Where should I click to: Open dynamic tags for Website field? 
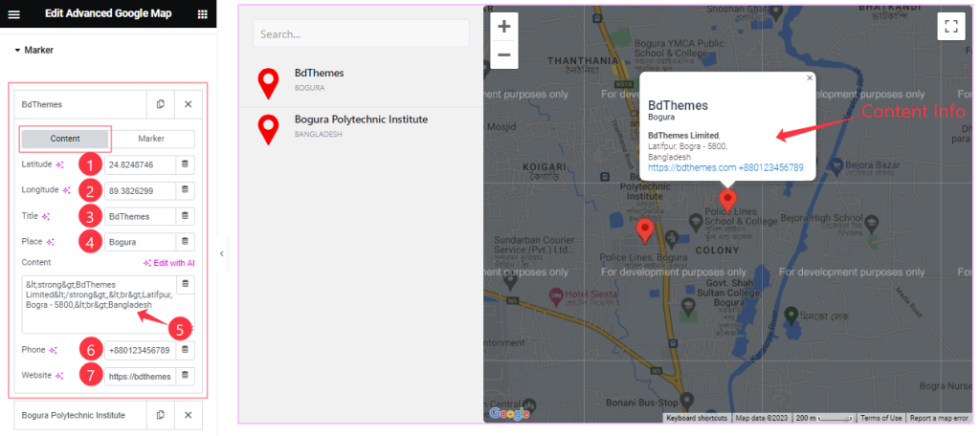[185, 376]
